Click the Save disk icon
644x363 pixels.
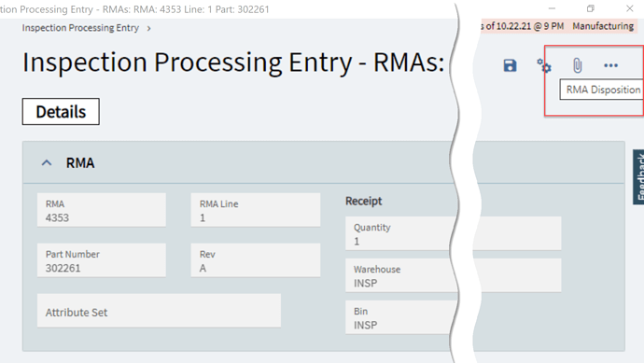(510, 65)
